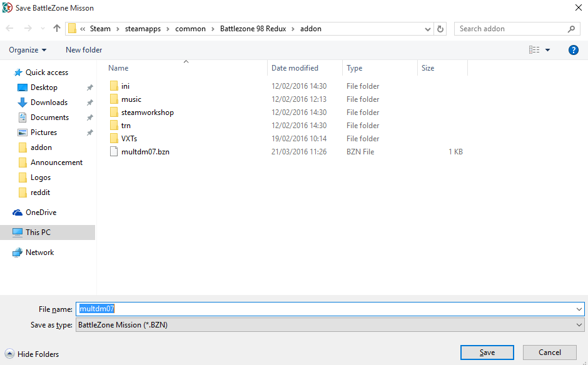Collapse folder pane with Hide Folders
This screenshot has height=365, width=588.
point(33,354)
